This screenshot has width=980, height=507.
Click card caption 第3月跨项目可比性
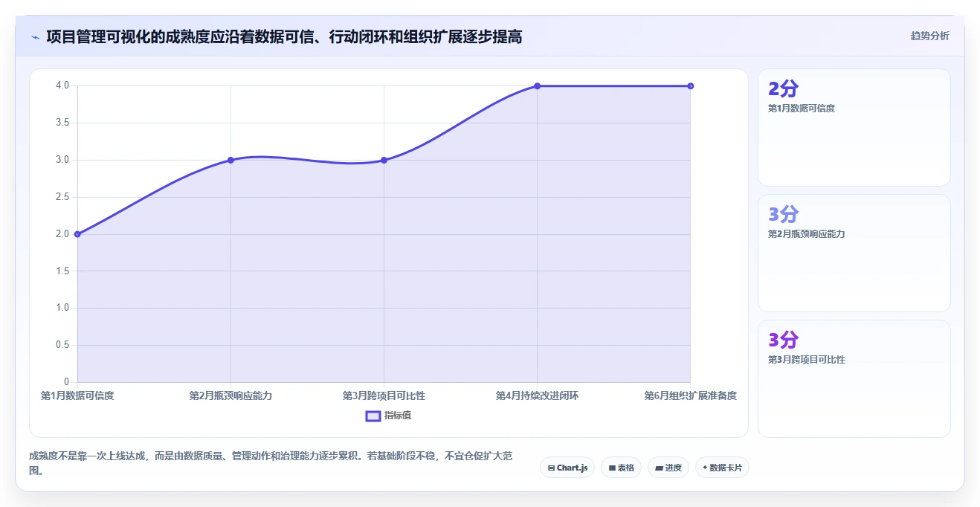(x=807, y=360)
